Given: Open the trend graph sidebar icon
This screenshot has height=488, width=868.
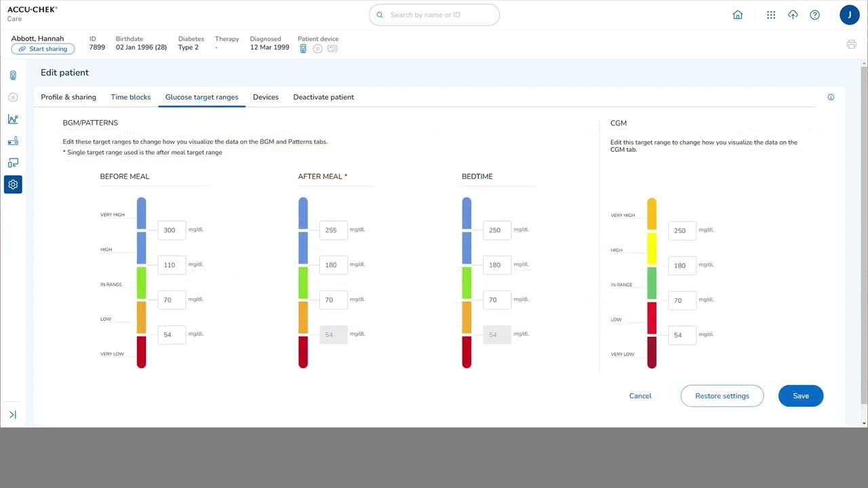Looking at the screenshot, I should tap(13, 119).
